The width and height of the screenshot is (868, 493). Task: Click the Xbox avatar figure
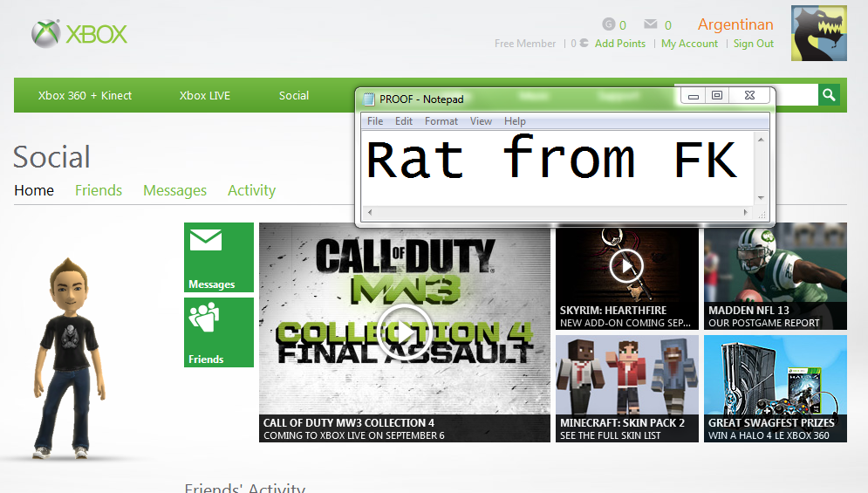pyautogui.click(x=70, y=359)
